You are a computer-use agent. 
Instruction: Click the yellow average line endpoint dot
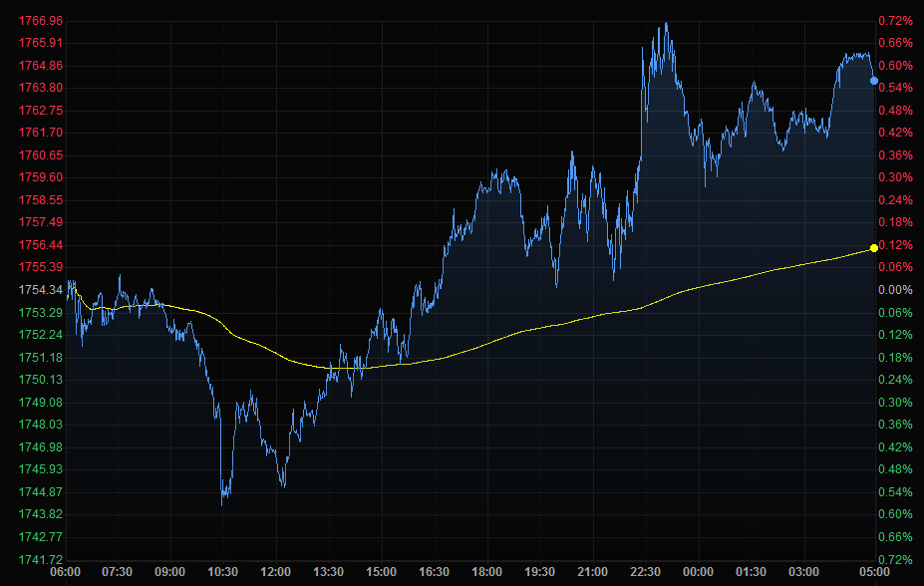(x=874, y=247)
